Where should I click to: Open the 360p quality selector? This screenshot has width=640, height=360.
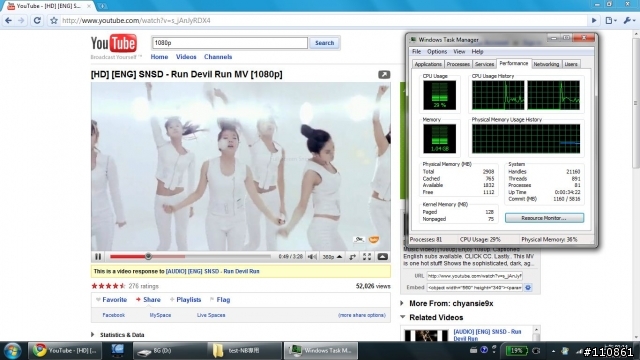point(332,257)
